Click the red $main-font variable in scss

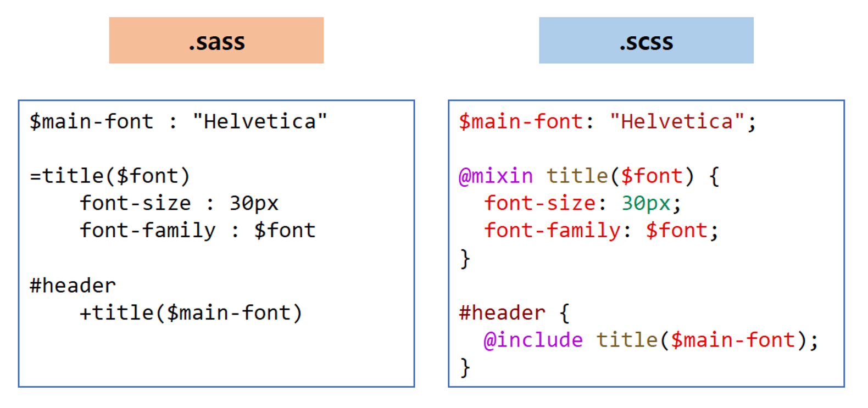tap(521, 121)
